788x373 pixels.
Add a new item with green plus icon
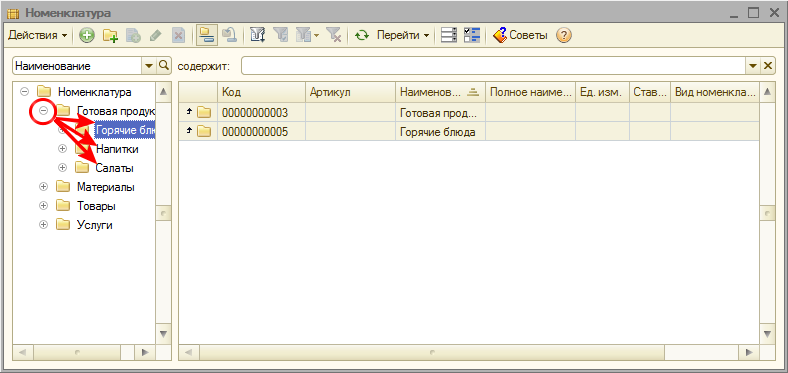pyautogui.click(x=87, y=36)
